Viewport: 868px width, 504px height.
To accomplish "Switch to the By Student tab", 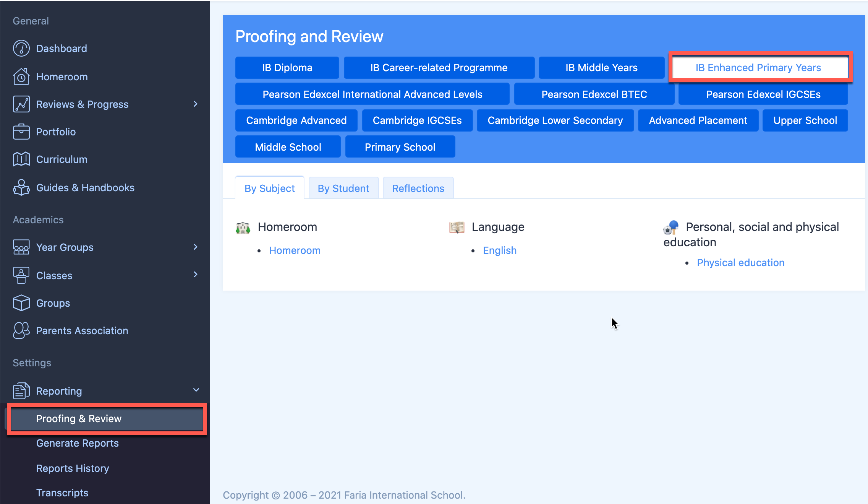I will tap(343, 188).
